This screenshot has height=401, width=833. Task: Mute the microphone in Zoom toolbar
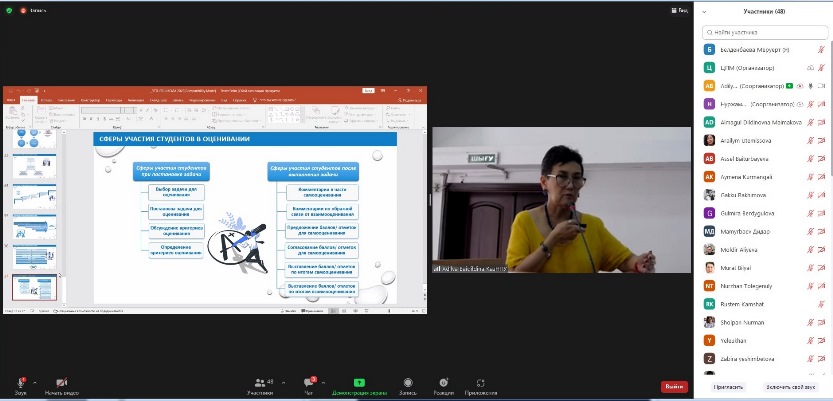pyautogui.click(x=21, y=382)
